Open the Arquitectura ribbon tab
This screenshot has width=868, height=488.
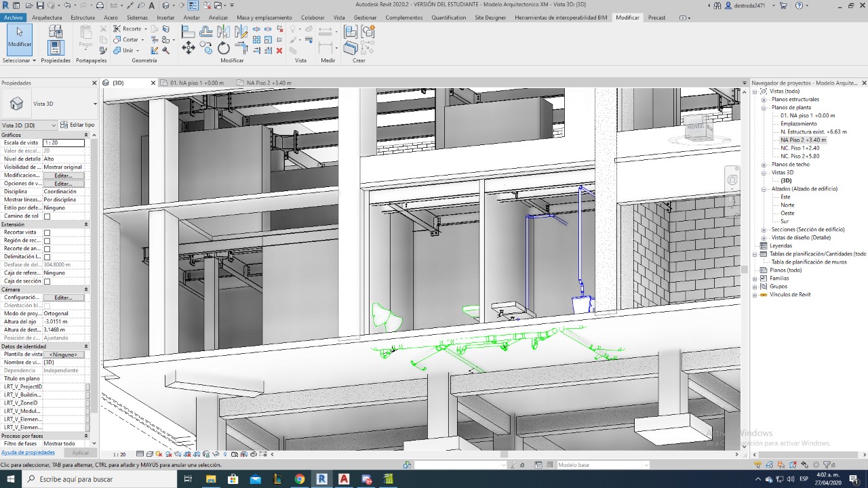[x=47, y=18]
